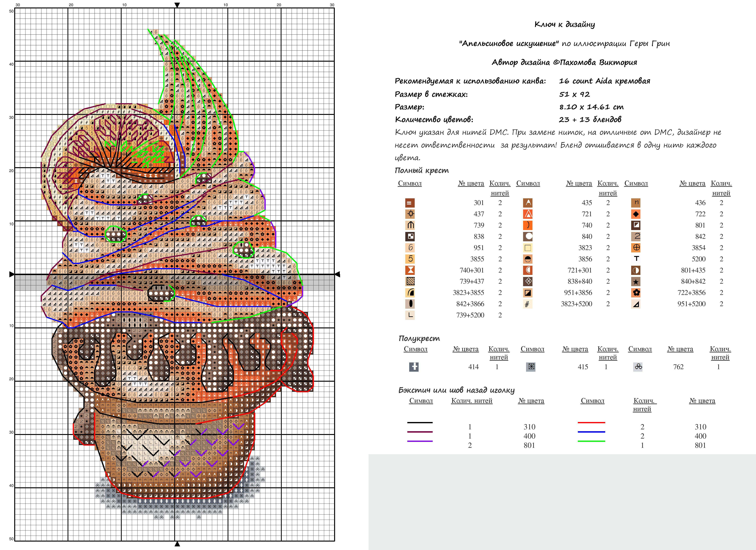Click the star symbol for blend 840+842
The image size is (756, 550).
pyautogui.click(x=636, y=281)
